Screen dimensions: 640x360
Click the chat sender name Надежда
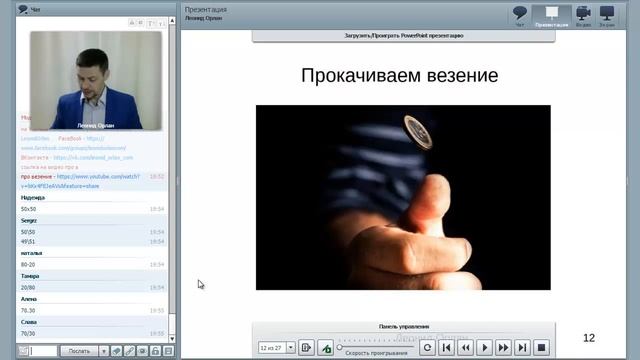click(x=33, y=198)
